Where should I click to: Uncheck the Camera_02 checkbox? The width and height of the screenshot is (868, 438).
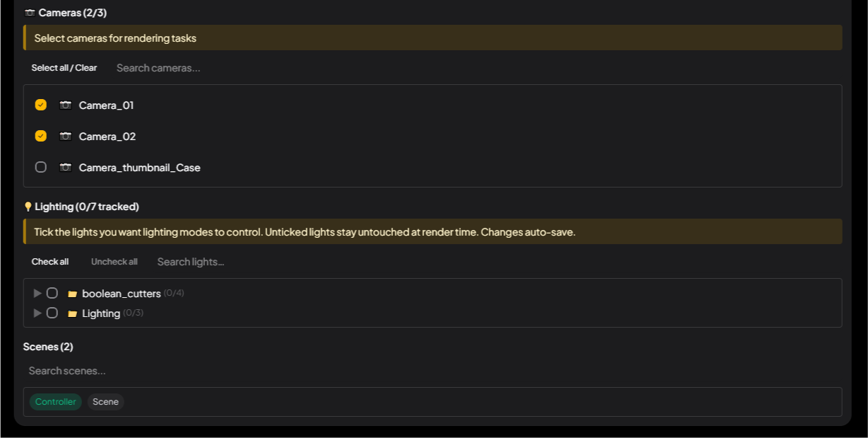41,136
